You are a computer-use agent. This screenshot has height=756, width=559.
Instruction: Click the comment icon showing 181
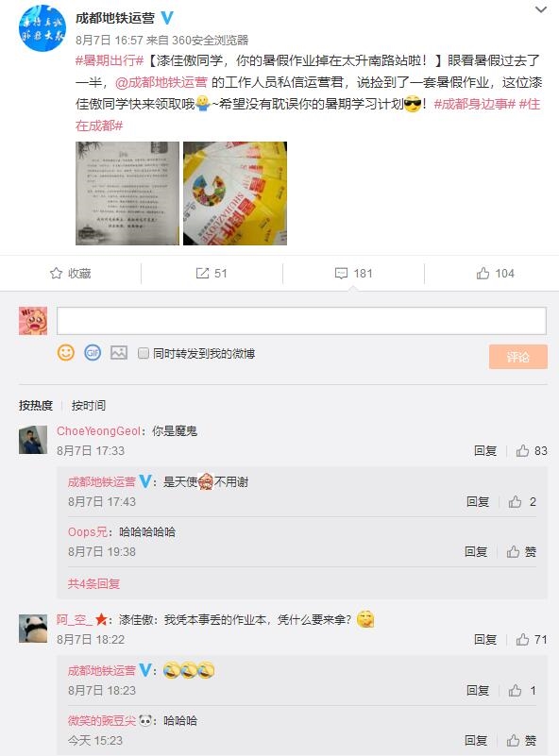341,274
